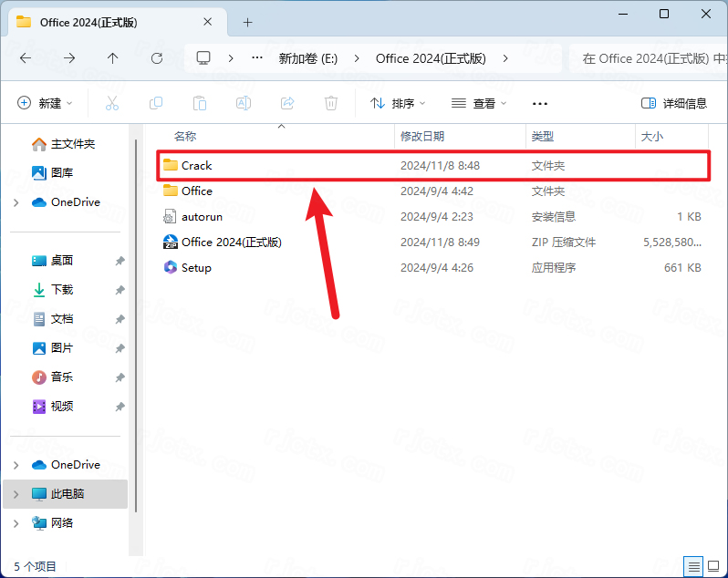Select the Crack folder
This screenshot has width=728, height=578.
196,165
